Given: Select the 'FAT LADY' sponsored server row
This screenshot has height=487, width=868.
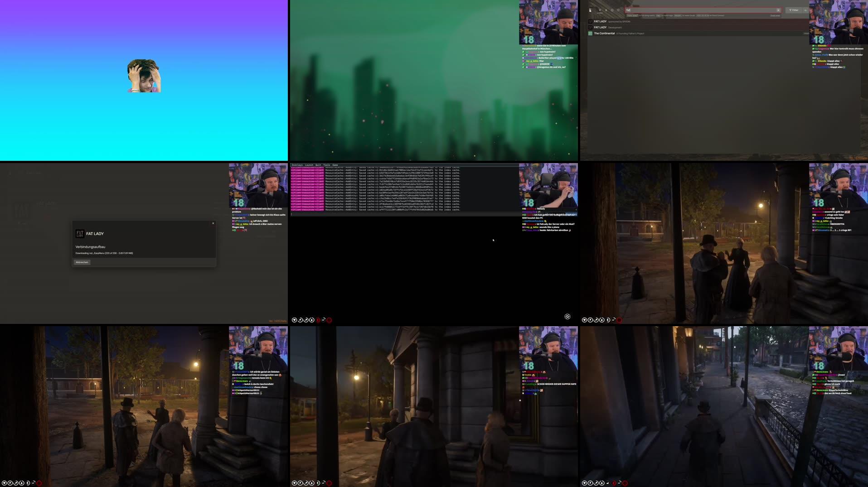Looking at the screenshot, I should [698, 21].
